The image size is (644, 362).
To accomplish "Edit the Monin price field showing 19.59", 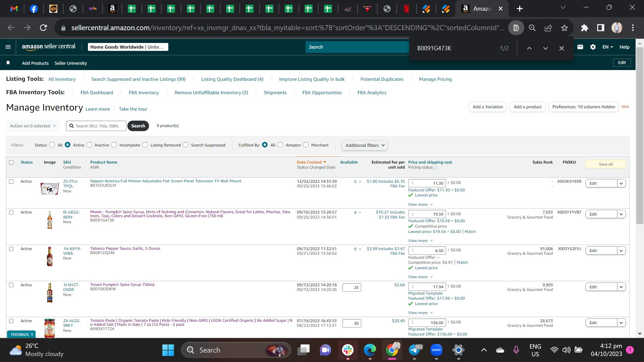I will [x=427, y=214].
